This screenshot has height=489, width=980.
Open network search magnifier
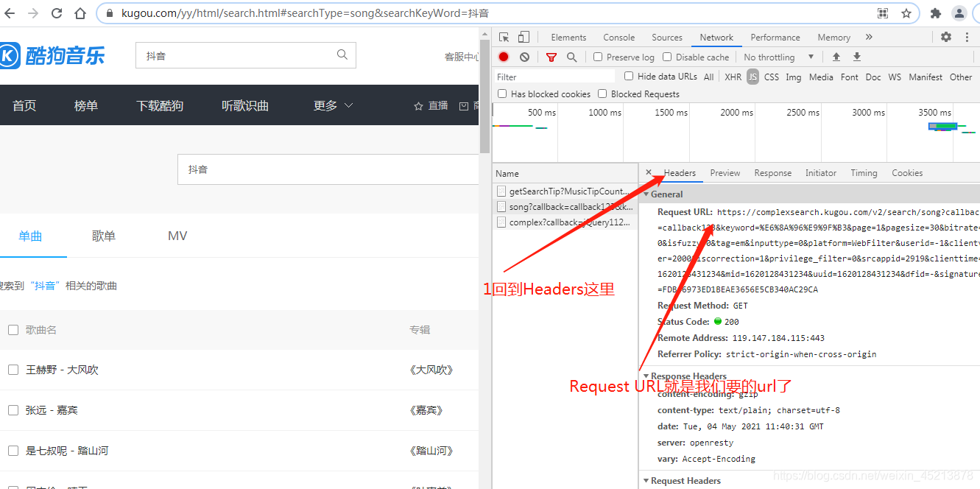(571, 57)
